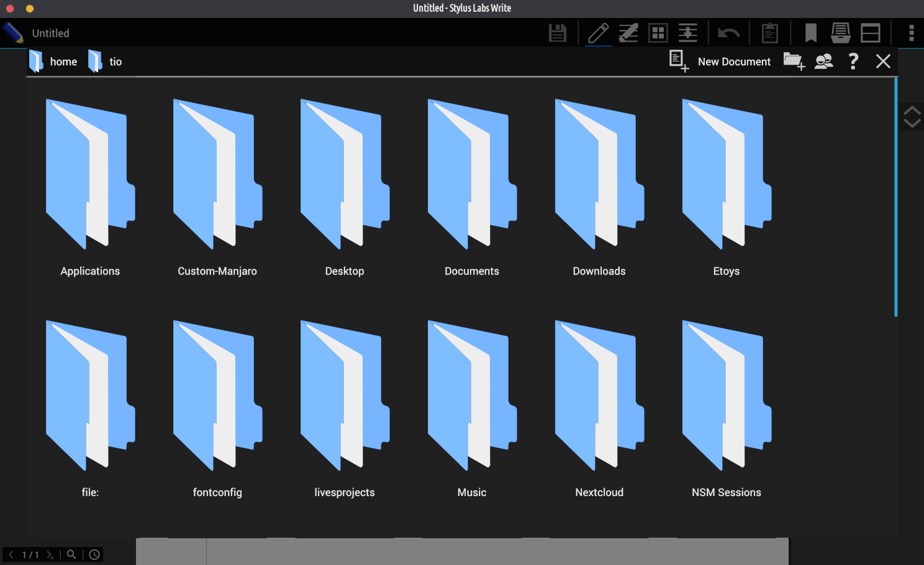This screenshot has width=924, height=565.
Task: Undo the last action
Action: (729, 33)
